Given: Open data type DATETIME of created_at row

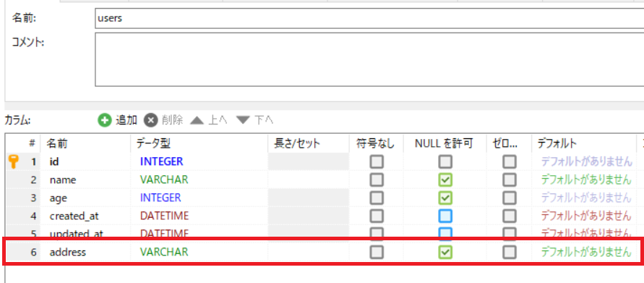Looking at the screenshot, I should 164,216.
